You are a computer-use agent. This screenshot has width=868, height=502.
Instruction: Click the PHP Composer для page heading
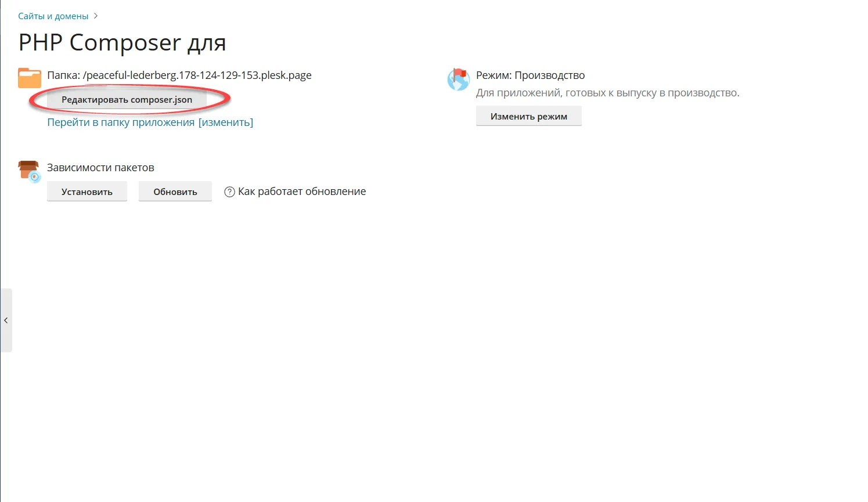[x=122, y=43]
